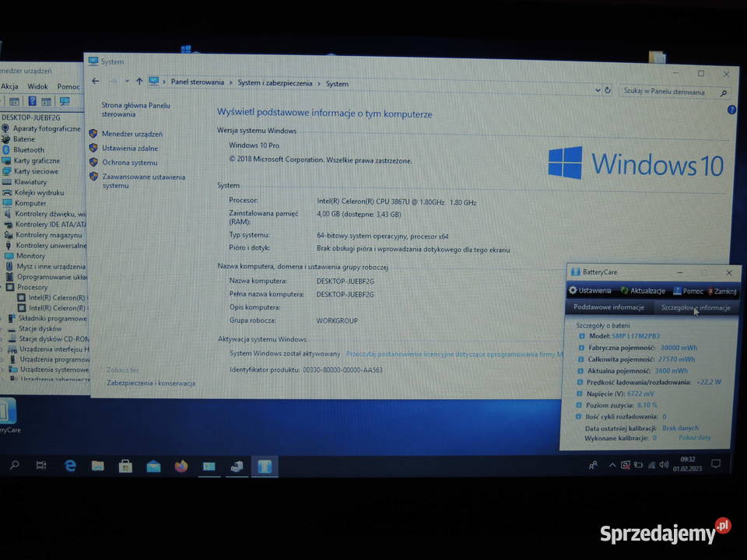The width and height of the screenshot is (747, 560).
Task: Expand Stacje dysków category
Action: point(40,328)
